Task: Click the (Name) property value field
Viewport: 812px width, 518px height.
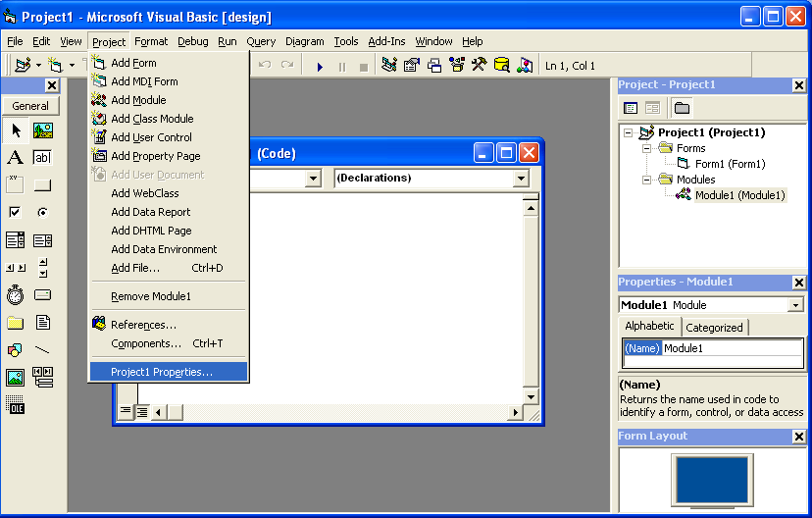Action: (732, 348)
